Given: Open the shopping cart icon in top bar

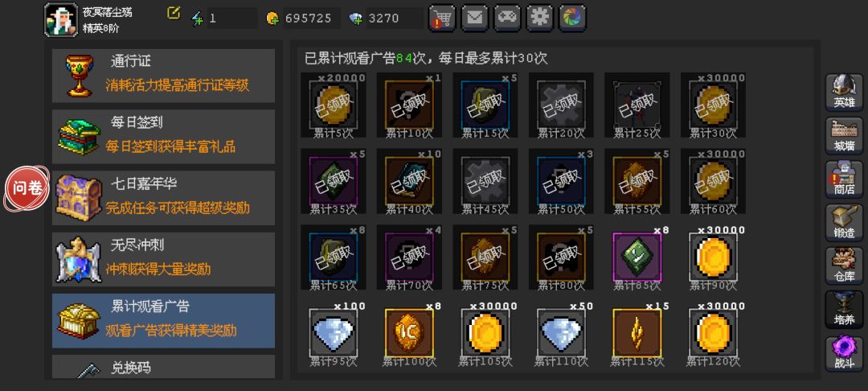Looking at the screenshot, I should click(442, 19).
